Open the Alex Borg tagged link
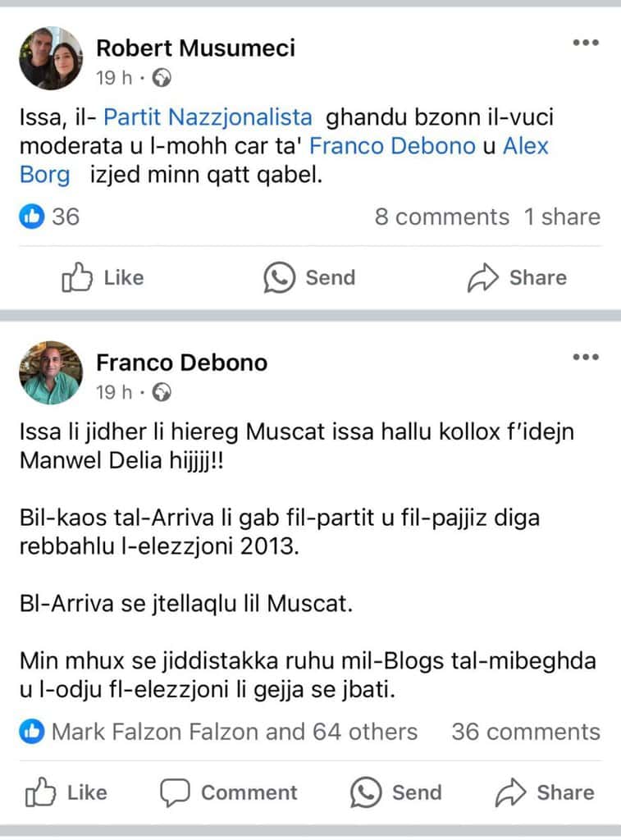The height and width of the screenshot is (840, 621). coord(525,147)
